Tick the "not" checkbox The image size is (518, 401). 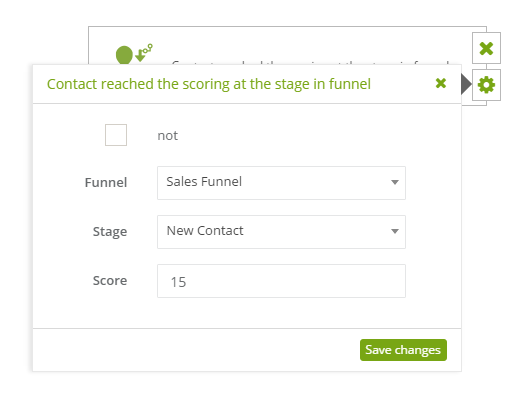pyautogui.click(x=116, y=135)
